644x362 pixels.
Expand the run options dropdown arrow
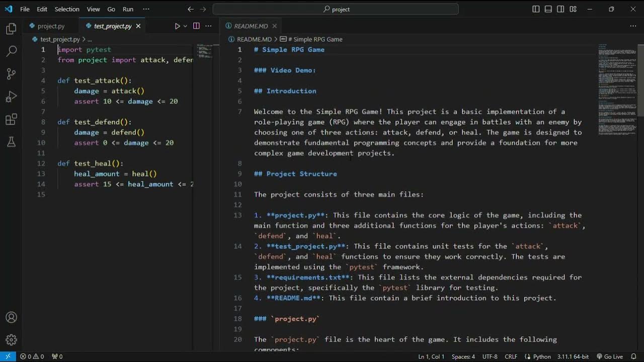tap(185, 26)
